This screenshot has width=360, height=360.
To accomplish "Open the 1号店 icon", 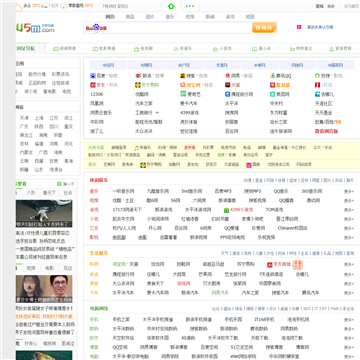I will [x=317, y=85].
